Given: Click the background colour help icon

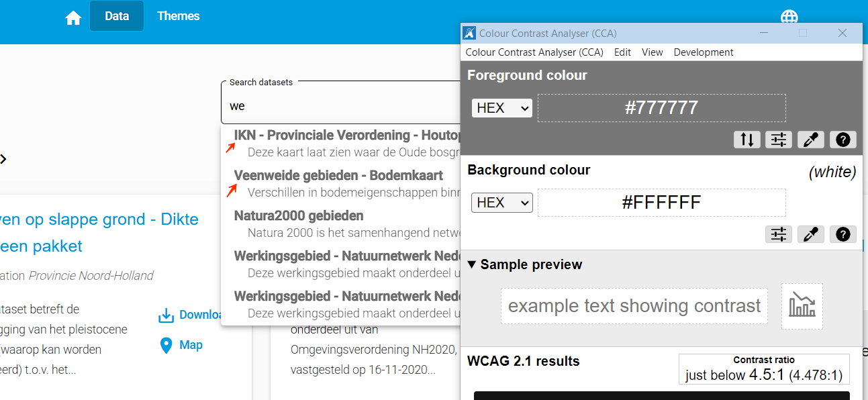Looking at the screenshot, I should (843, 234).
